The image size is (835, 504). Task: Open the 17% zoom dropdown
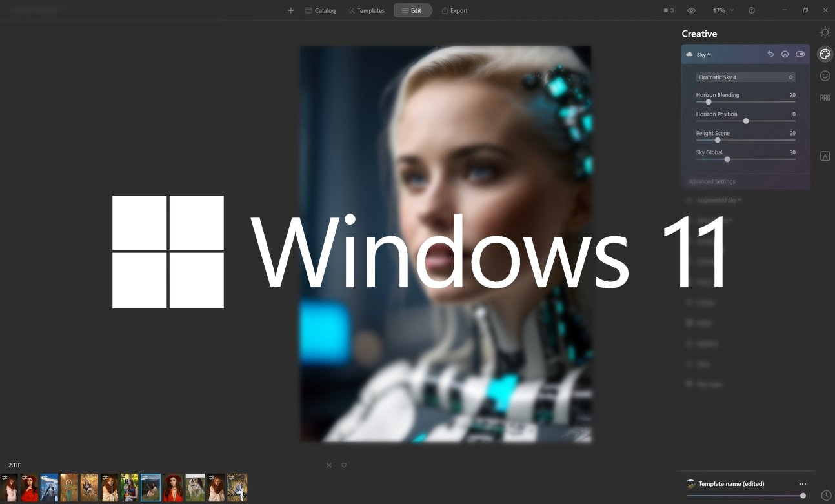(723, 10)
